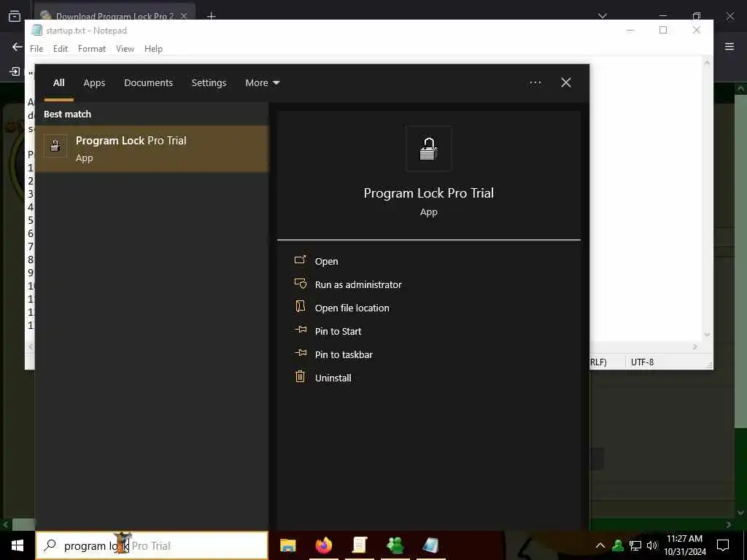Pin Program Lock Pro to taskbar
The width and height of the screenshot is (747, 560).
point(344,355)
